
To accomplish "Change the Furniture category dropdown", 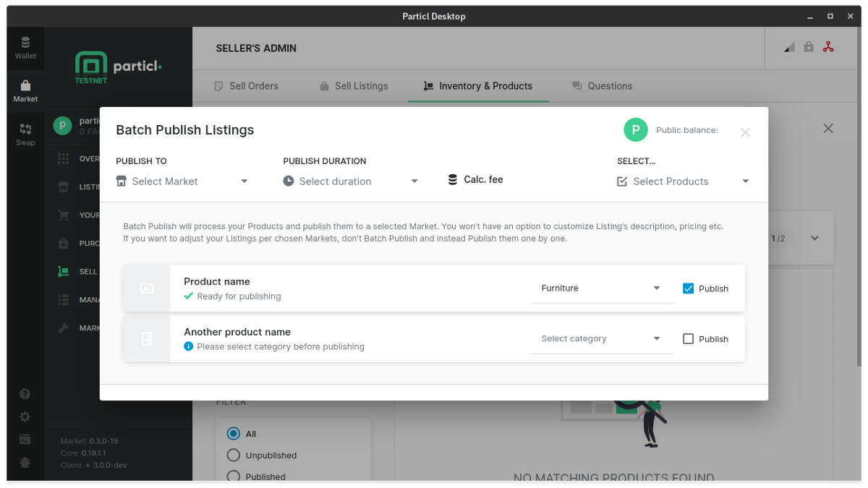I will point(602,288).
